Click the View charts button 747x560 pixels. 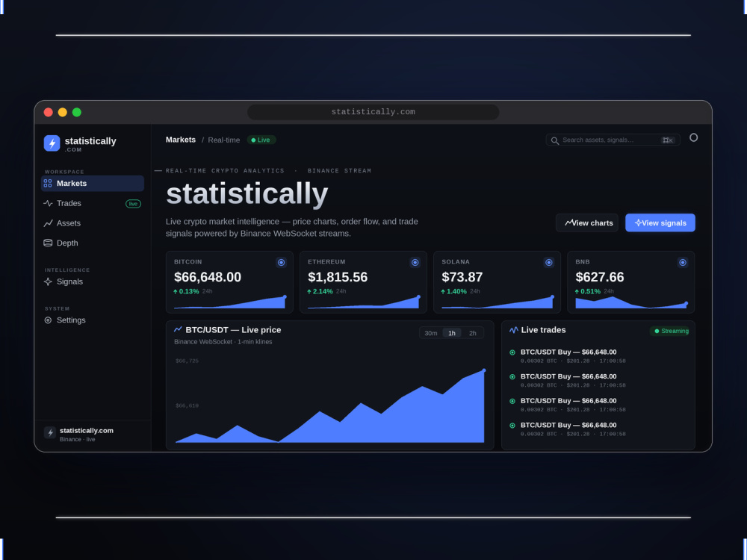tap(587, 223)
